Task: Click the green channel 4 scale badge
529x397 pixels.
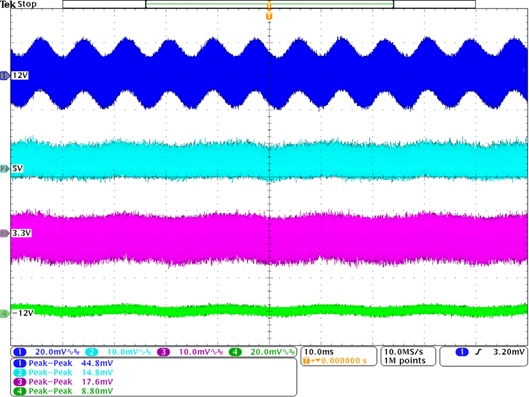Action: click(x=235, y=352)
